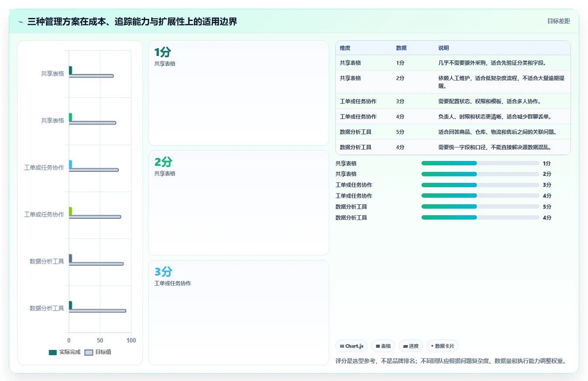
Task: Select the 表格 chip
Action: [x=383, y=346]
